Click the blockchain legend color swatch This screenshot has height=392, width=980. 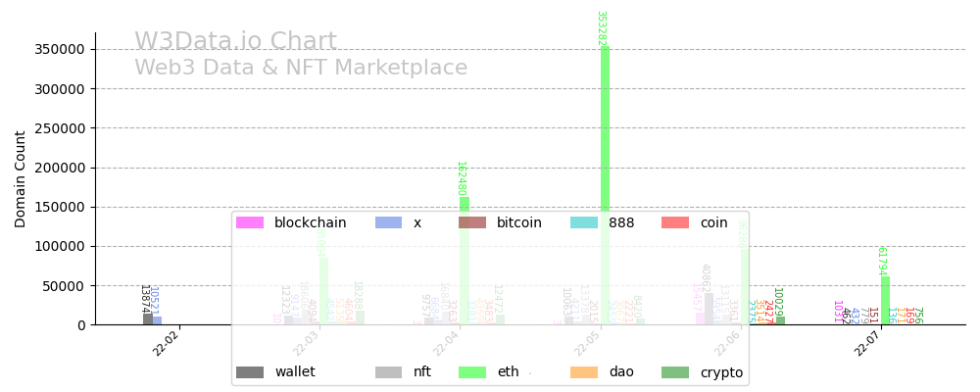point(250,222)
